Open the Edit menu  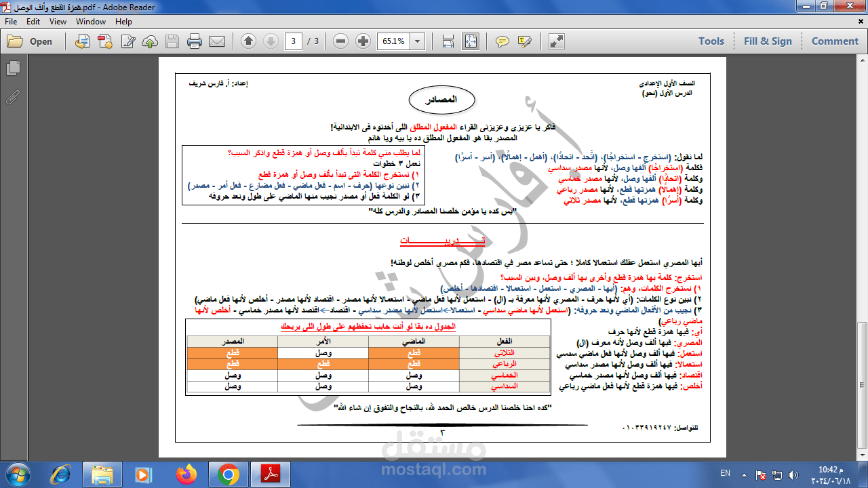point(33,22)
